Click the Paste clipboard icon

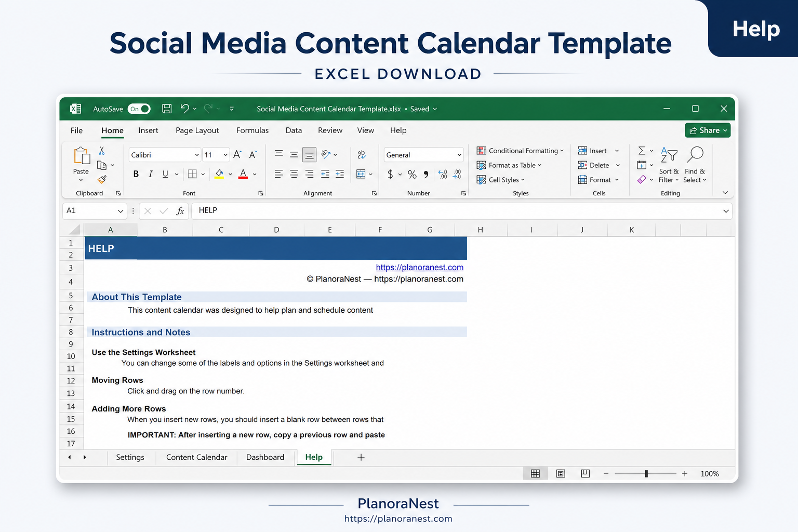point(82,155)
